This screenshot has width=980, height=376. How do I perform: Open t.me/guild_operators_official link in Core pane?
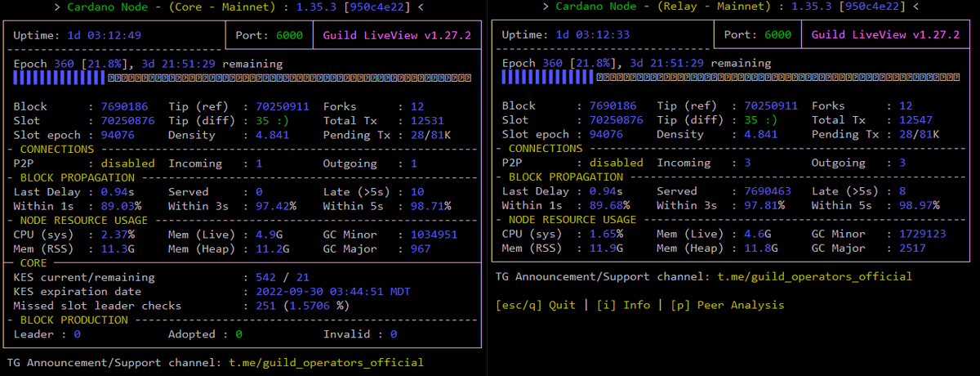click(x=326, y=362)
